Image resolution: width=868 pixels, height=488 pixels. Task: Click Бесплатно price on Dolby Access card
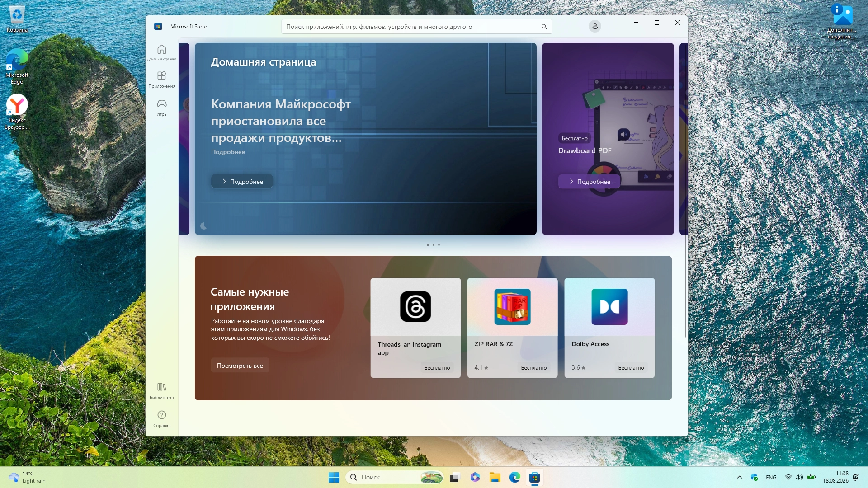tap(631, 367)
